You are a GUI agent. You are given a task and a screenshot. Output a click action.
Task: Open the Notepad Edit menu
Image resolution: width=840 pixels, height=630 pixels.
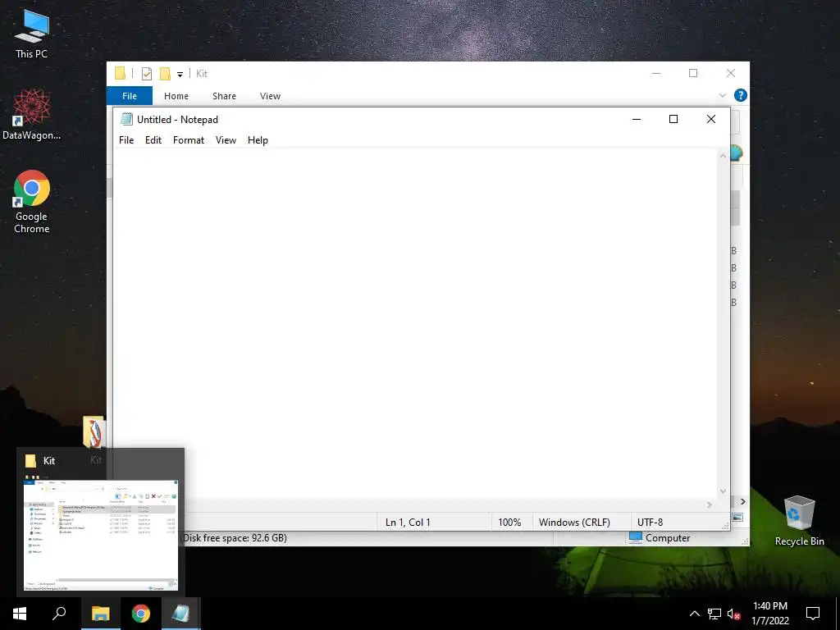pyautogui.click(x=153, y=139)
